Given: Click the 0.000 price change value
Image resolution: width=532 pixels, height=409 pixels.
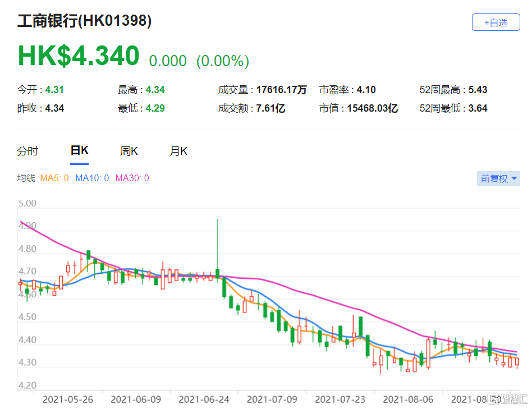Looking at the screenshot, I should (x=168, y=61).
